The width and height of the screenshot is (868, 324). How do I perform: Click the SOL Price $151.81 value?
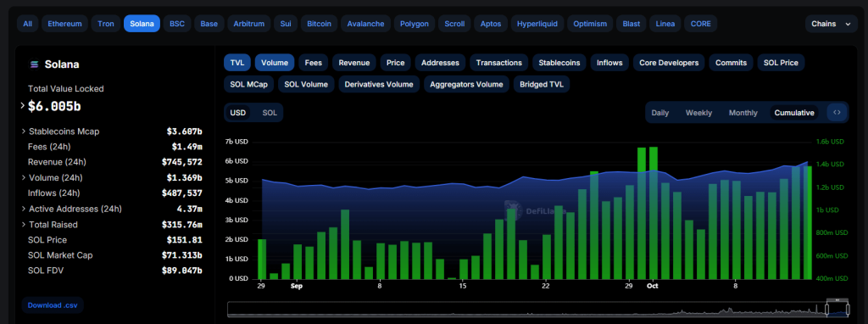coord(184,240)
